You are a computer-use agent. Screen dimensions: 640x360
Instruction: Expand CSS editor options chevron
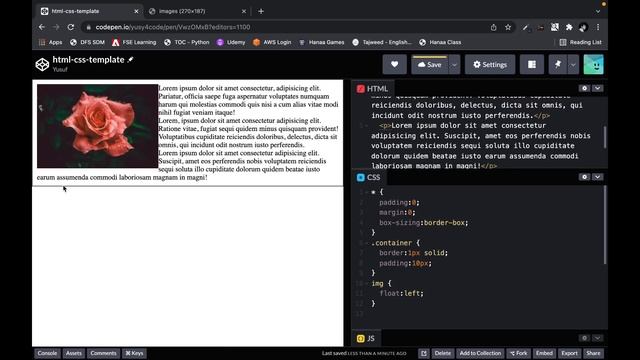[598, 177]
